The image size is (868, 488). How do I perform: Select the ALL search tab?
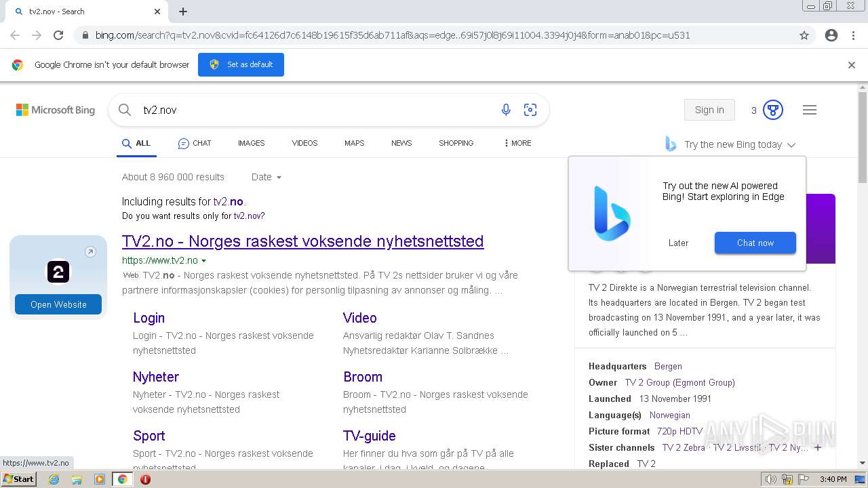tap(136, 144)
